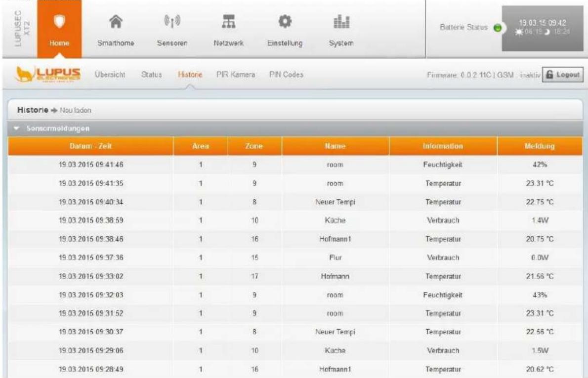Select timestamp 19.03.2015 09:40:34

click(x=91, y=202)
